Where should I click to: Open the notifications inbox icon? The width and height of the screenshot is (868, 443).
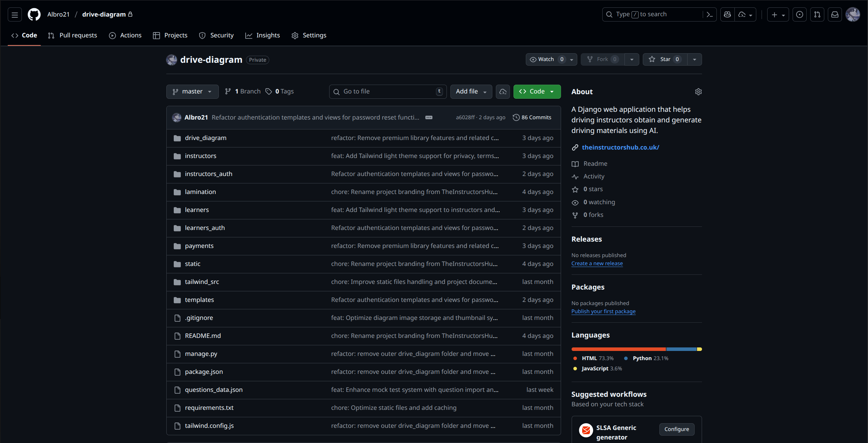point(835,14)
